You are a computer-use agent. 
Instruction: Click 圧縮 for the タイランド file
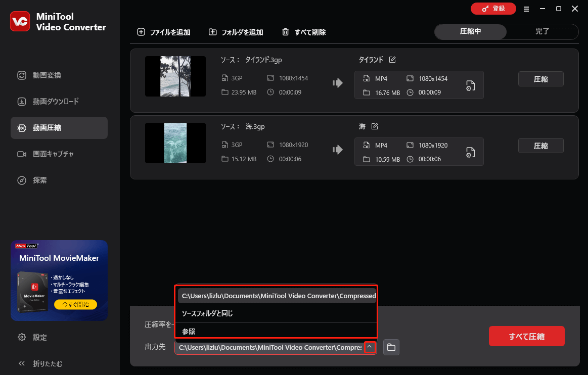pyautogui.click(x=541, y=79)
